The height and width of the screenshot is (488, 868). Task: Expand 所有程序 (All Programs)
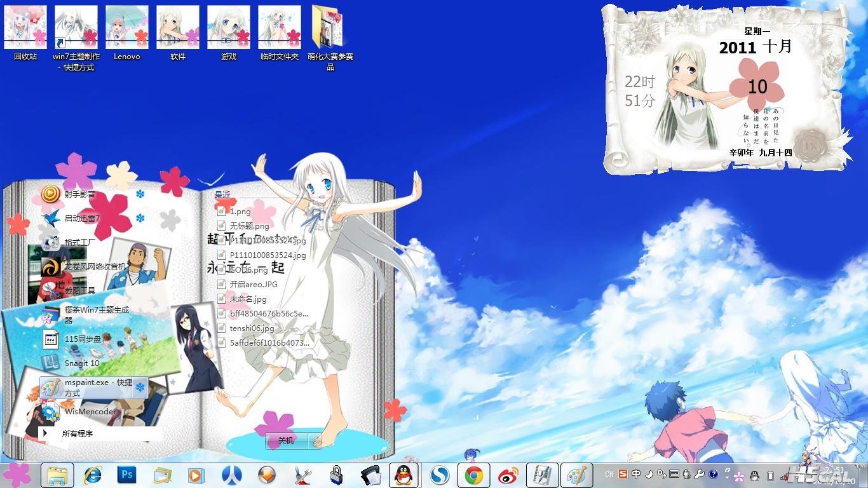(x=77, y=433)
